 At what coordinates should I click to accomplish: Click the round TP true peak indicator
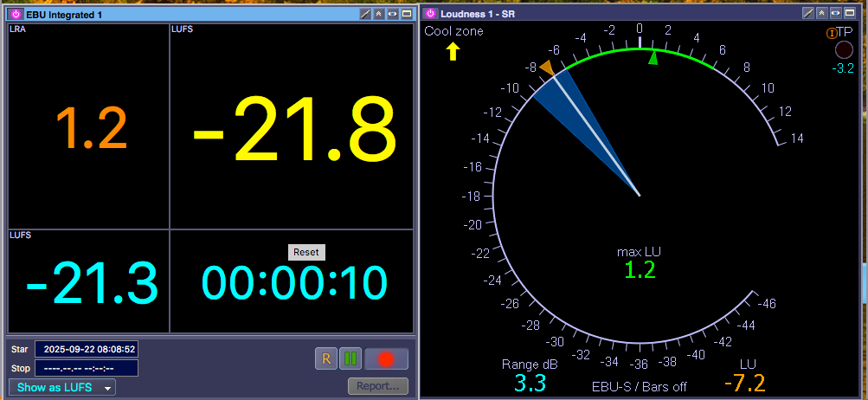click(844, 50)
